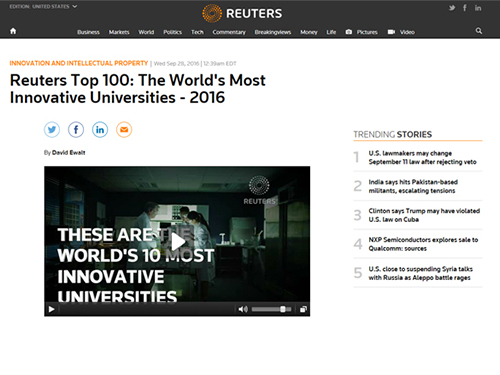The height and width of the screenshot is (375, 500).
Task: Click the article date Wed Sep 28, 2016
Action: [x=176, y=63]
